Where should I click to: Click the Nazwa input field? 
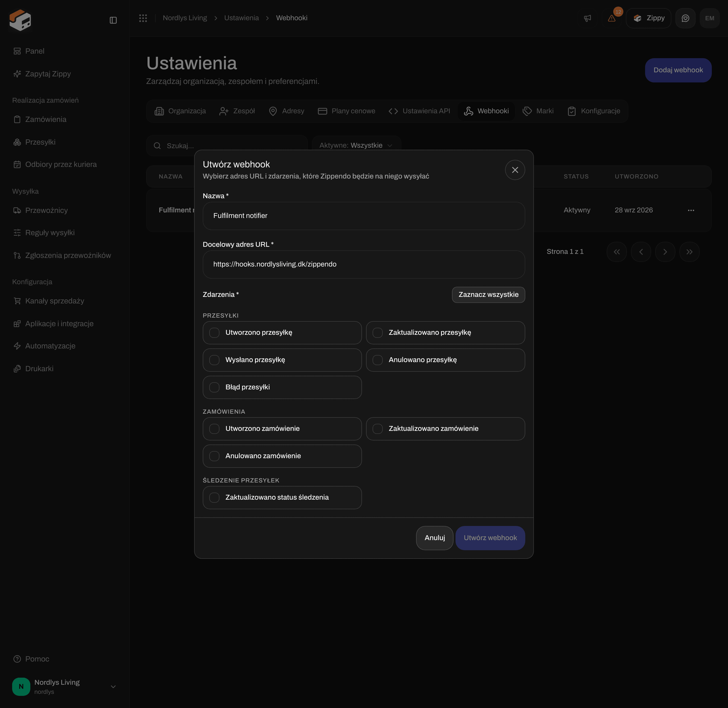364,216
